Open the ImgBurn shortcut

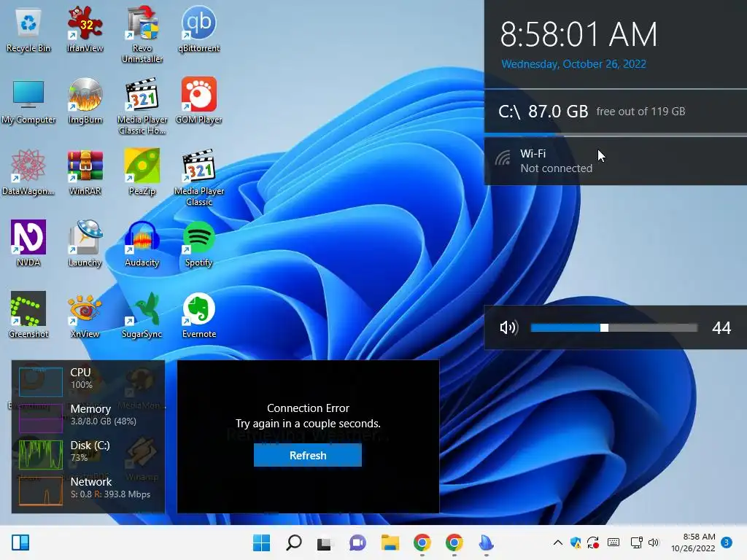85,101
